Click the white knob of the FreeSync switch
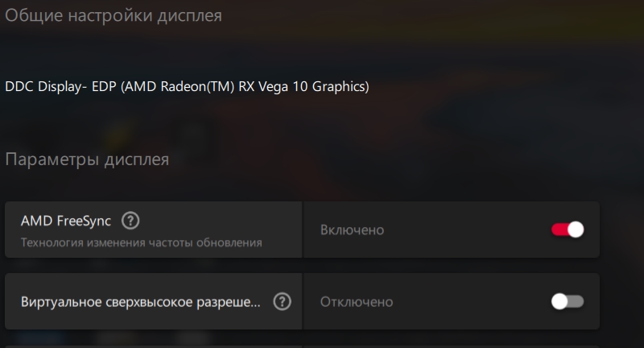This screenshot has width=644, height=348. [576, 230]
